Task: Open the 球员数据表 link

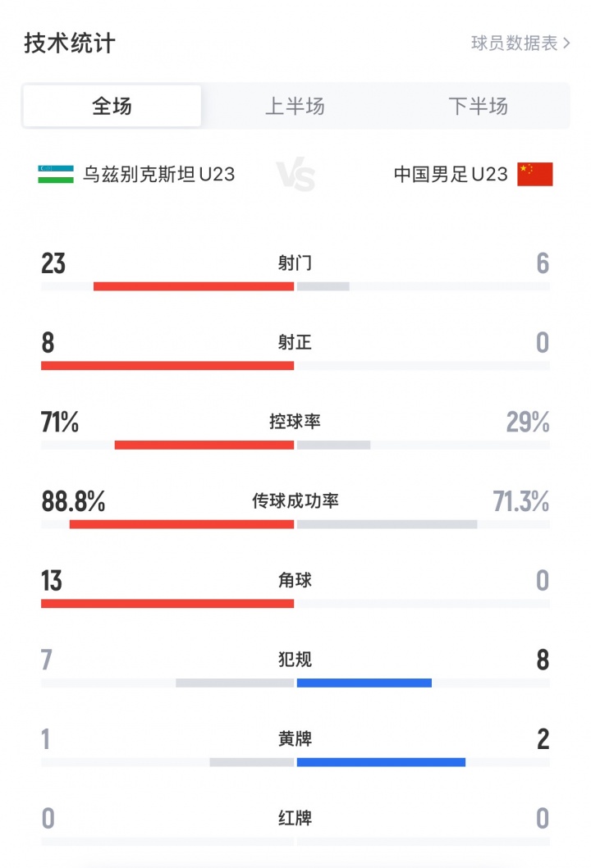Action: [x=515, y=43]
